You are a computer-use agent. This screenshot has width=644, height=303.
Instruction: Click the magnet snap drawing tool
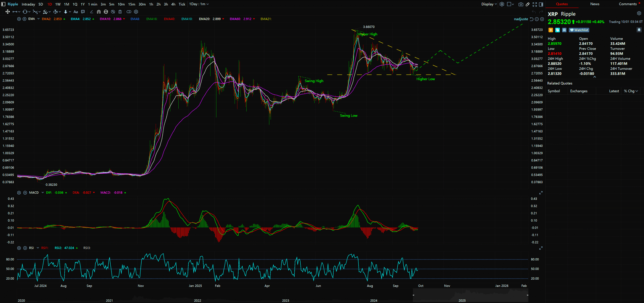[99, 12]
